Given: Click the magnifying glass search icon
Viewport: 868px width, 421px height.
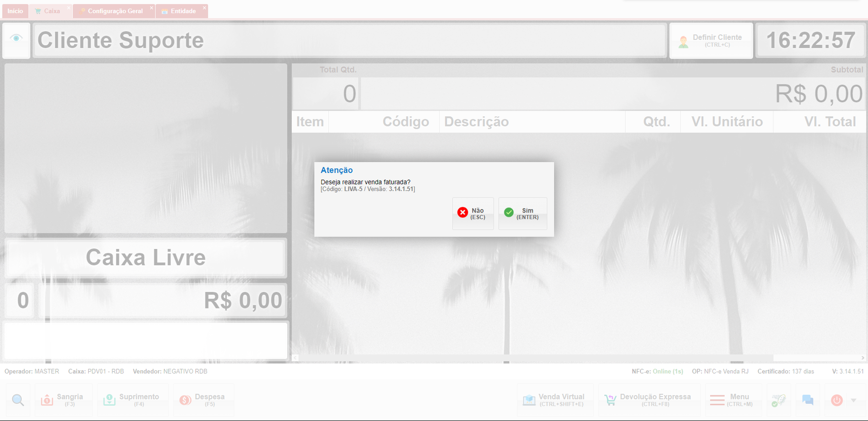Looking at the screenshot, I should pyautogui.click(x=18, y=400).
